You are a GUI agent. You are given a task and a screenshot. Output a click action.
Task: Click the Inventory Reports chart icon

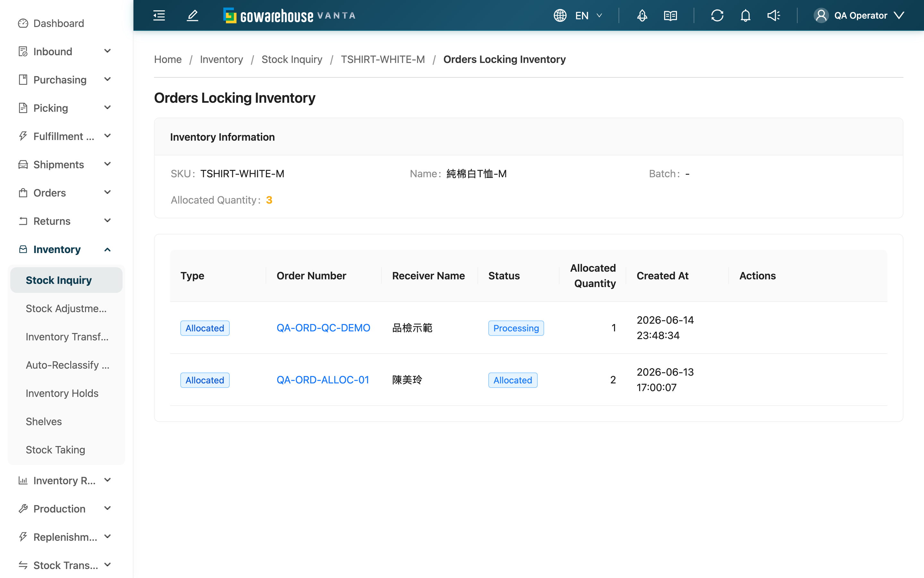(x=23, y=480)
